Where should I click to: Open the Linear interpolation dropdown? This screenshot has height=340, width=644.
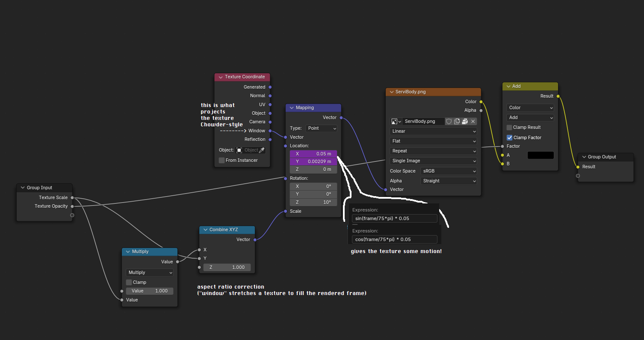pos(433,131)
